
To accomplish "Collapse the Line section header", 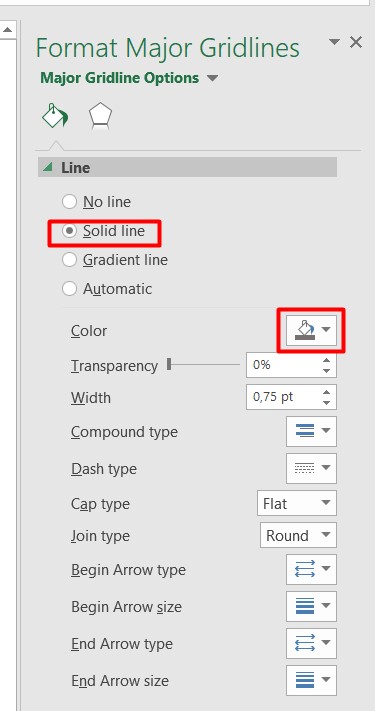I will (x=187, y=167).
